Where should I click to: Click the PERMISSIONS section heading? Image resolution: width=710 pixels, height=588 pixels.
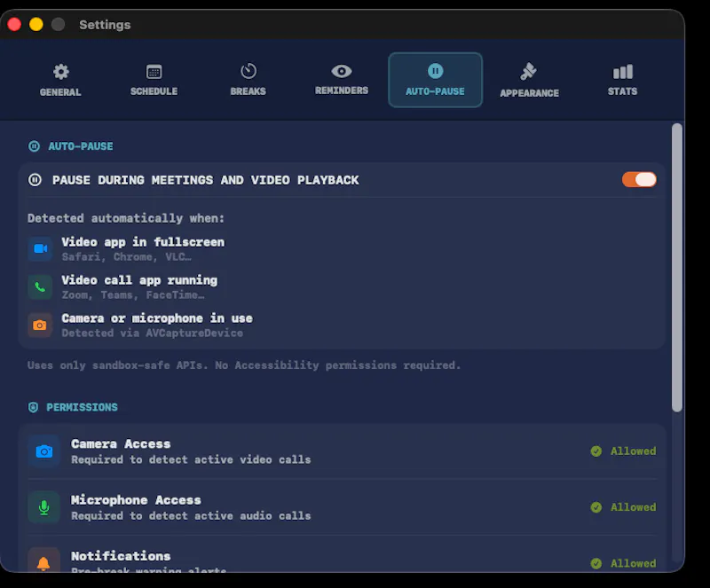point(82,407)
